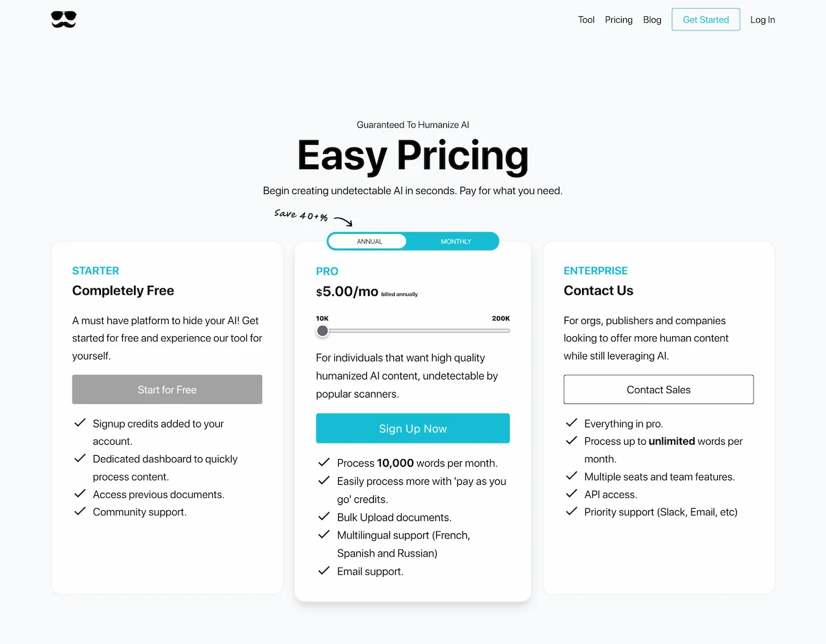Switch billing to Monthly

[455, 241]
